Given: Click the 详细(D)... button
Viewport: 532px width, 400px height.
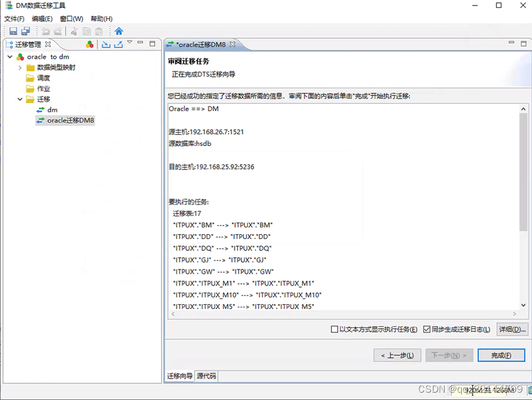Looking at the screenshot, I should click(x=512, y=329).
